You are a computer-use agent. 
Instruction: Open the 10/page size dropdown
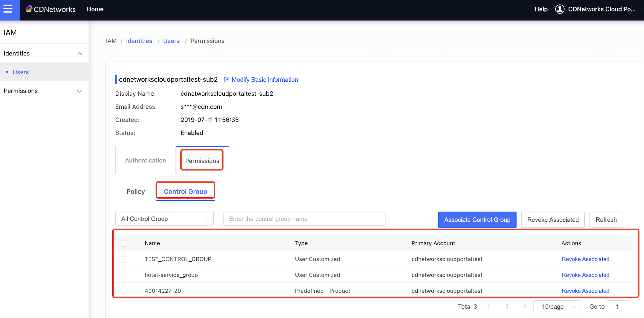[557, 307]
